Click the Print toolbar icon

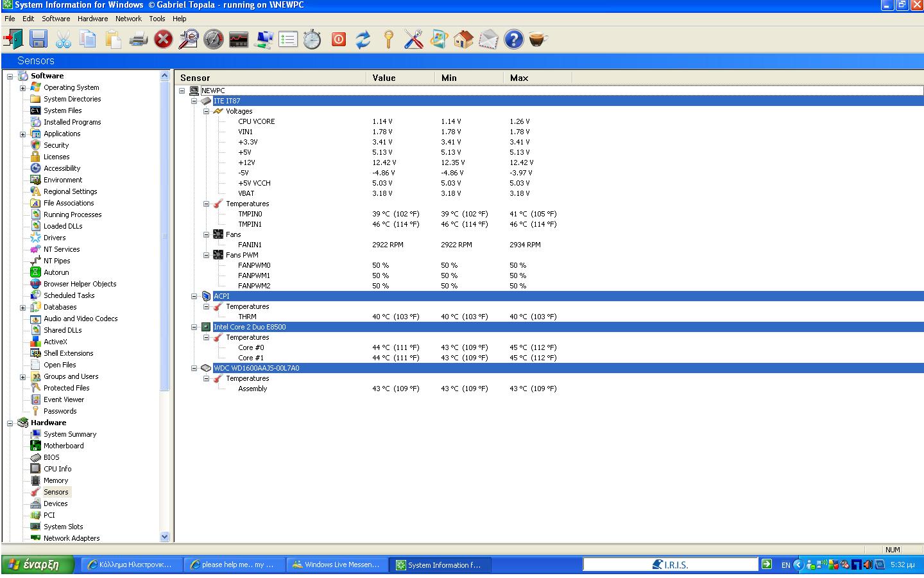click(139, 40)
